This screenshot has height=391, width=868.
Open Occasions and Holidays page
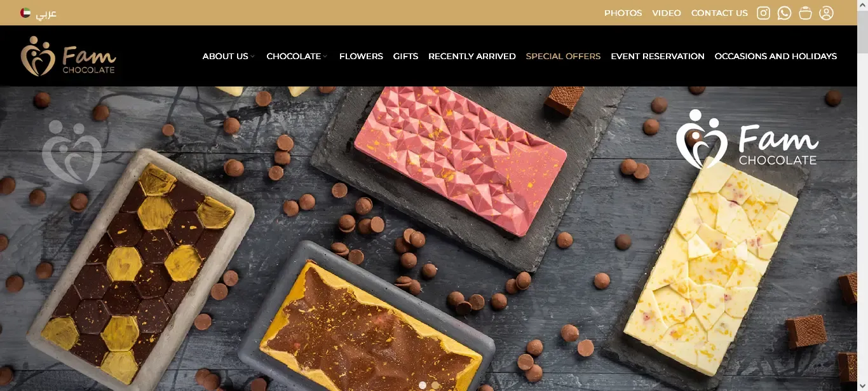(776, 56)
